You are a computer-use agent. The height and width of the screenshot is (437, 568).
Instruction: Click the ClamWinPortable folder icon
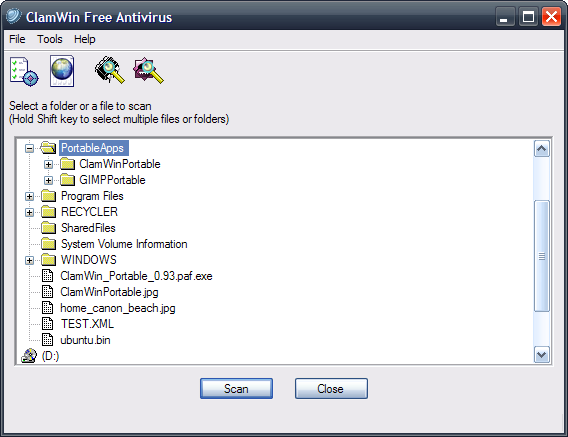point(67,164)
